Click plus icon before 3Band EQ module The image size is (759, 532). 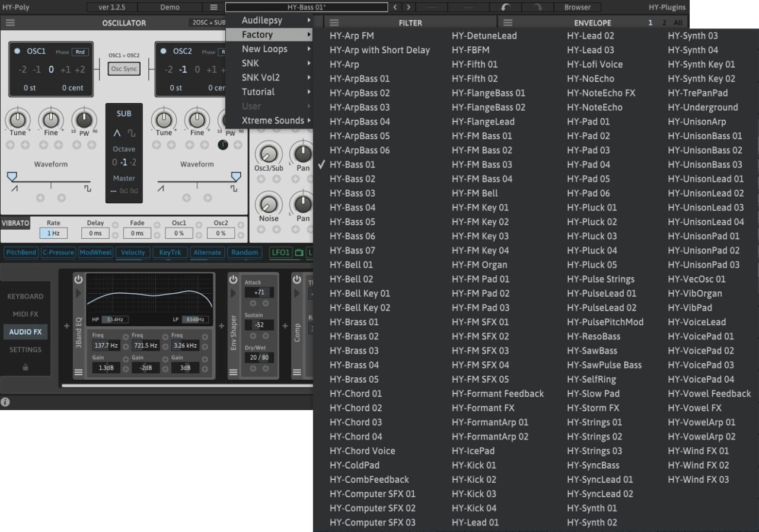(x=67, y=326)
